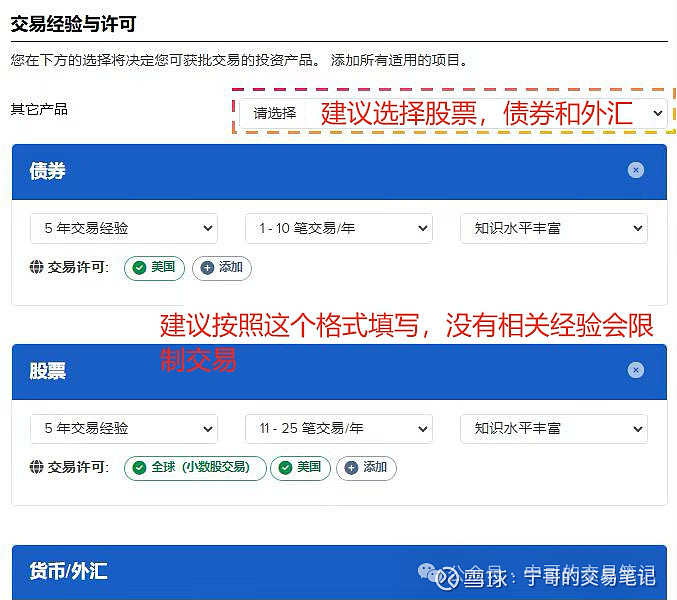
Task: Click the green check icon on stocks 美国
Action: pyautogui.click(x=285, y=468)
